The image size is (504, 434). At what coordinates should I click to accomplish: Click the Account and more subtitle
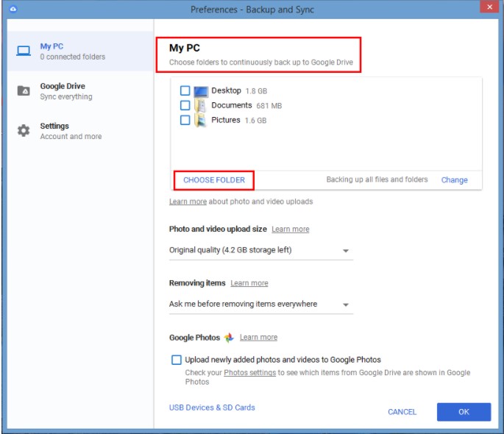pyautogui.click(x=71, y=137)
